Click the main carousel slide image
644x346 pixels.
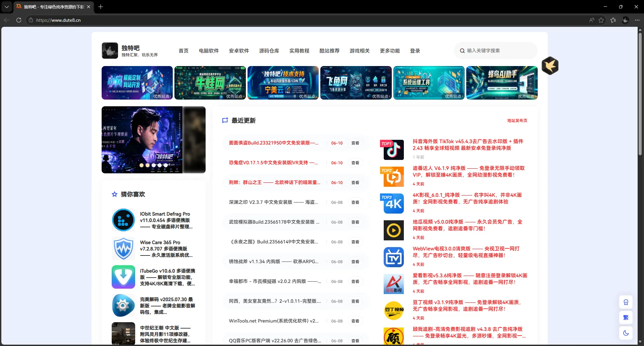[142, 140]
